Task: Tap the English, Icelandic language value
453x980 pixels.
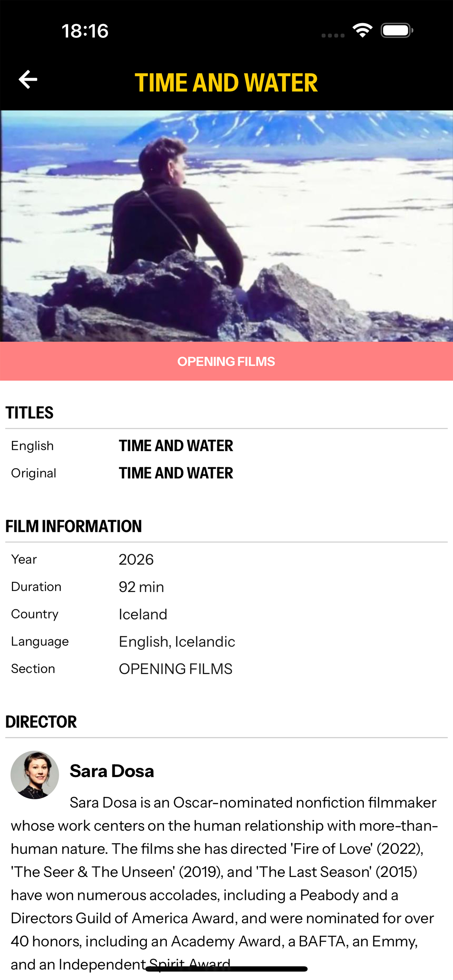Action: pyautogui.click(x=177, y=642)
